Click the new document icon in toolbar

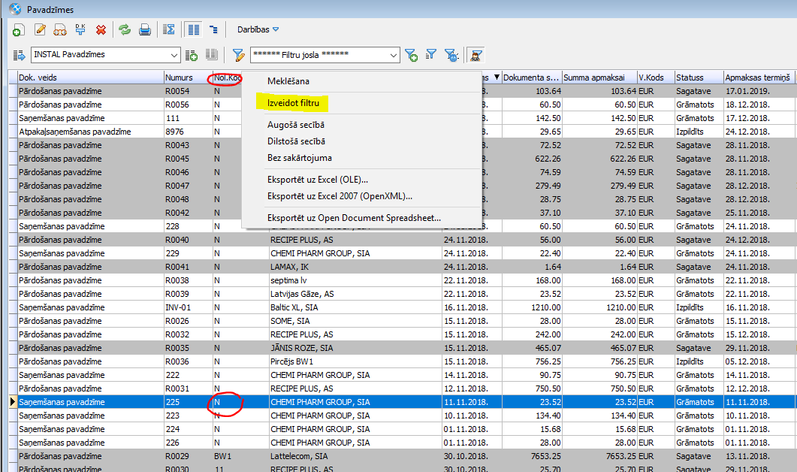[x=19, y=30]
